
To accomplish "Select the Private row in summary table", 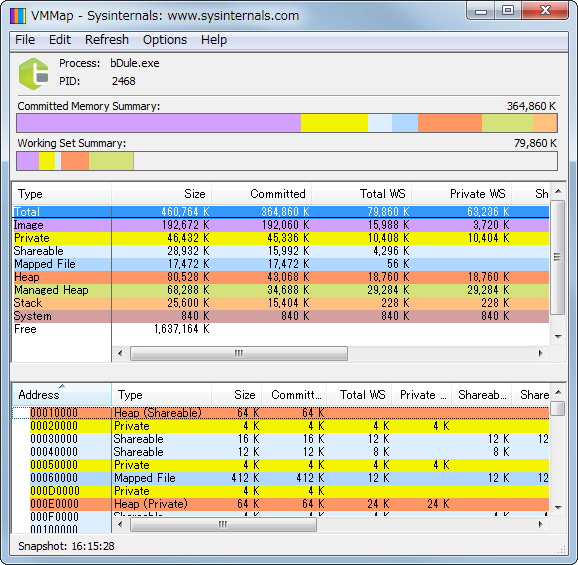I will pos(281,238).
